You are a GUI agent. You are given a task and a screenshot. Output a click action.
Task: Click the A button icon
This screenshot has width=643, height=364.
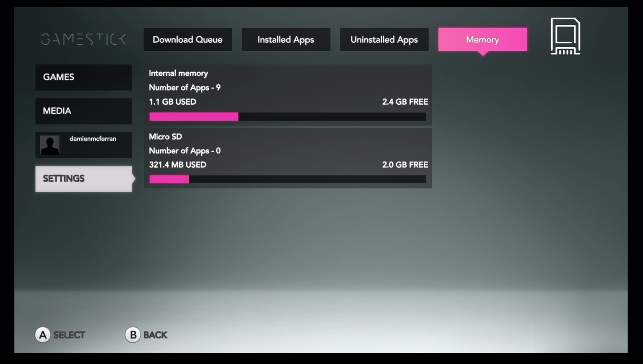(x=43, y=335)
